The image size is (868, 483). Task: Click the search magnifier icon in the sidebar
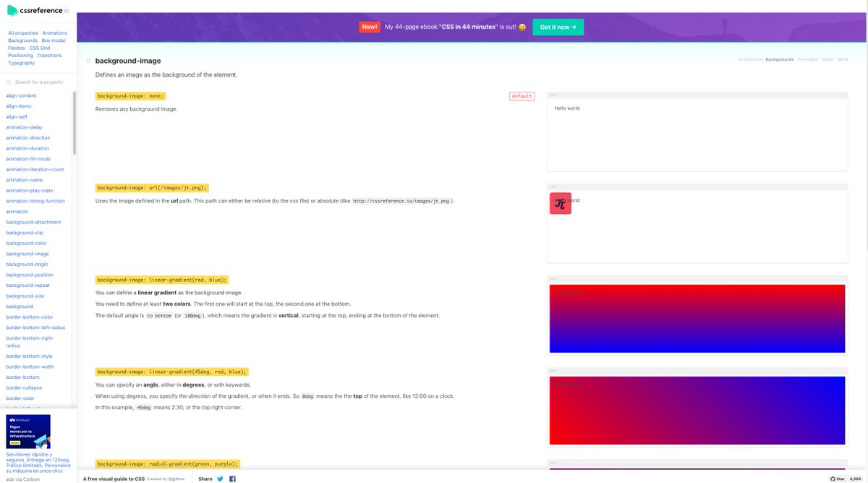10,82
